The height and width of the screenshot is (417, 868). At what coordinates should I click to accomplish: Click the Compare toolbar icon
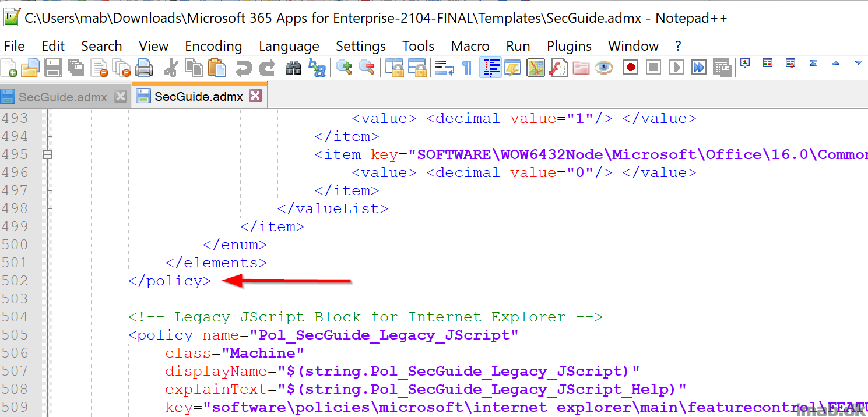click(x=768, y=63)
